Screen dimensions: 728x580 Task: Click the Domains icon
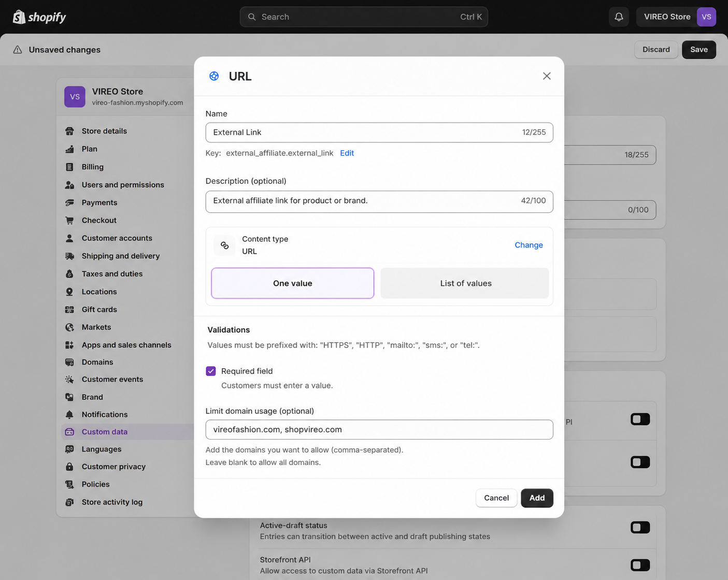pyautogui.click(x=69, y=362)
